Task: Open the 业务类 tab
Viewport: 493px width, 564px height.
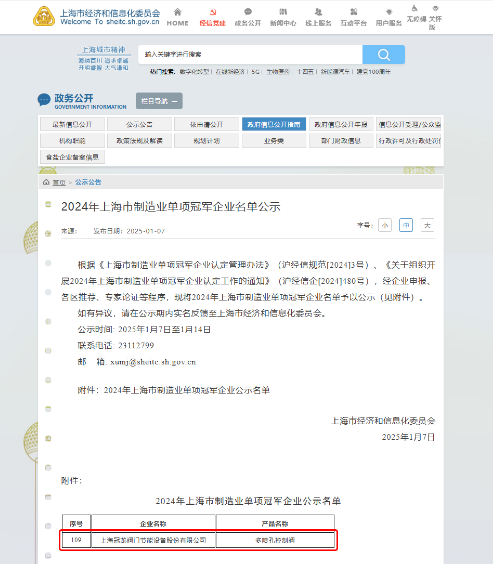Action: [274, 141]
